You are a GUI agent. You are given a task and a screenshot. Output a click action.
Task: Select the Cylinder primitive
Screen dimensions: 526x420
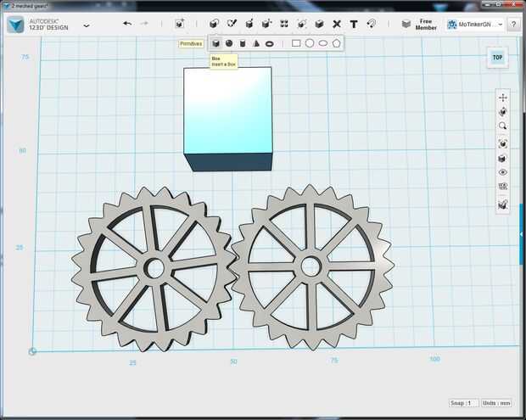point(243,43)
